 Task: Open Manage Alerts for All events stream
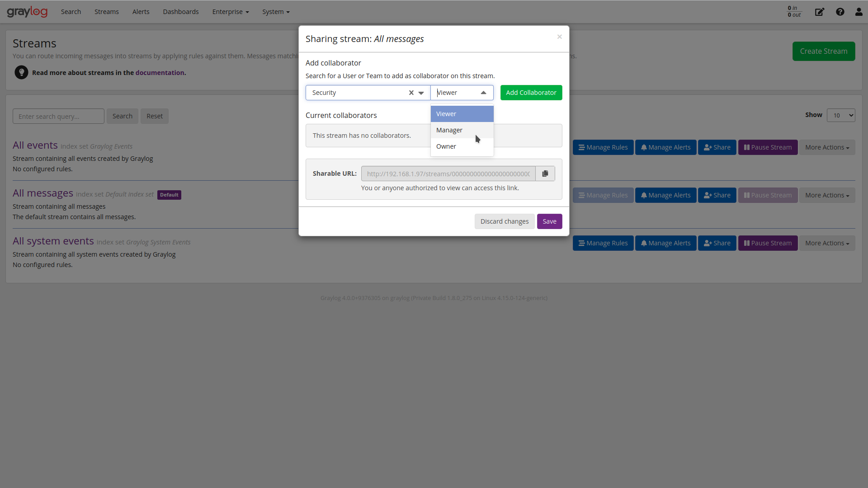click(x=665, y=147)
